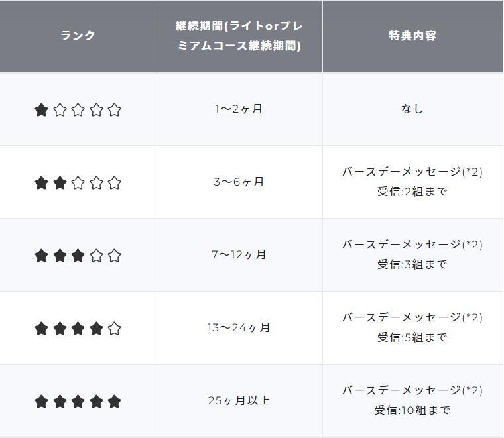Click the なし benefit cell
Viewport: 504px width, 438px height.
point(412,109)
